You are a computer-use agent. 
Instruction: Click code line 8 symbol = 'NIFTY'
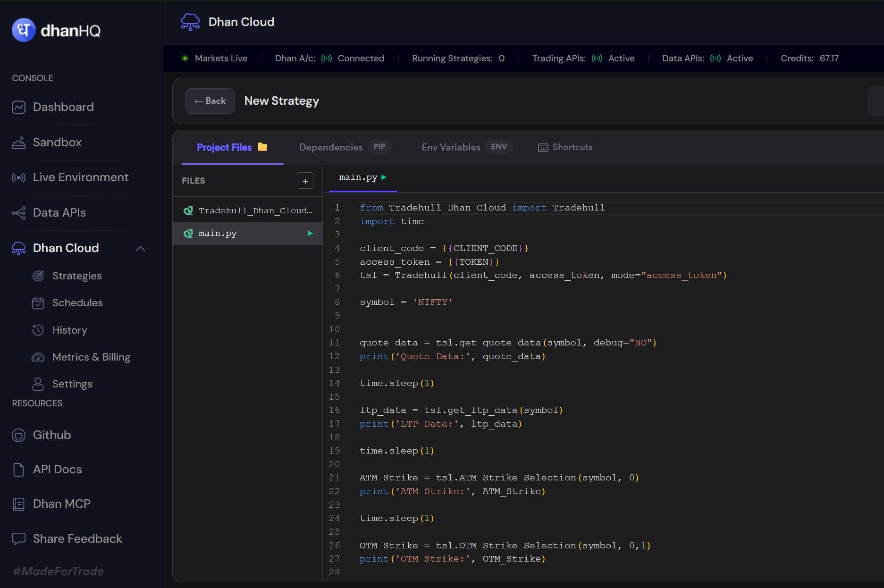pos(406,302)
